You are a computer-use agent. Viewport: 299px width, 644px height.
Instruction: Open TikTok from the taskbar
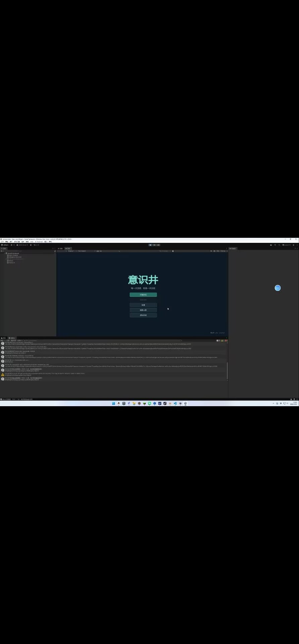[x=165, y=404]
